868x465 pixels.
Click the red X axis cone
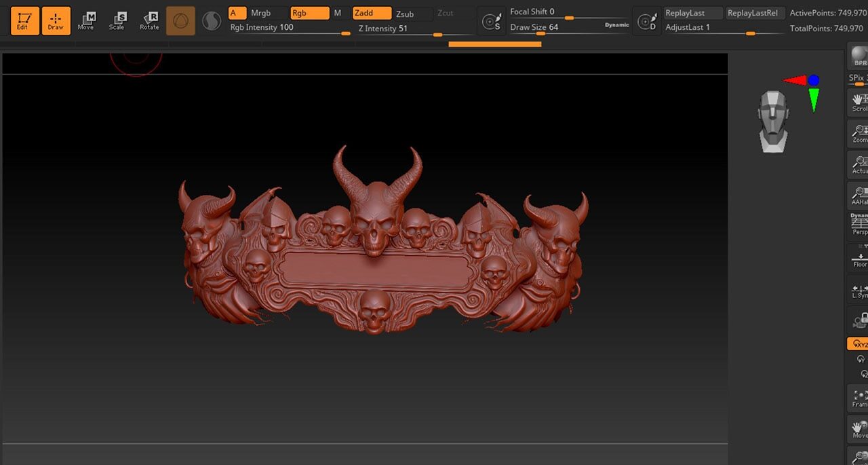click(795, 80)
